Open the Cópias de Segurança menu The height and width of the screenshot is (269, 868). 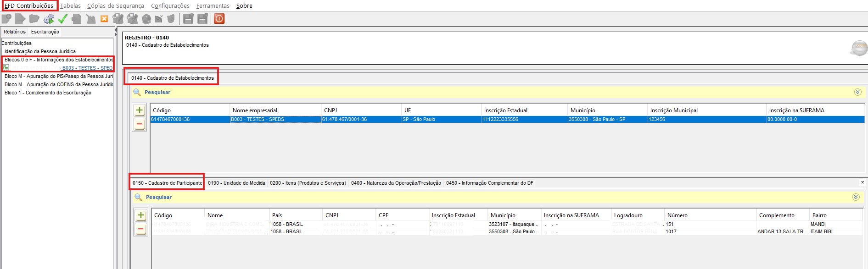[116, 5]
